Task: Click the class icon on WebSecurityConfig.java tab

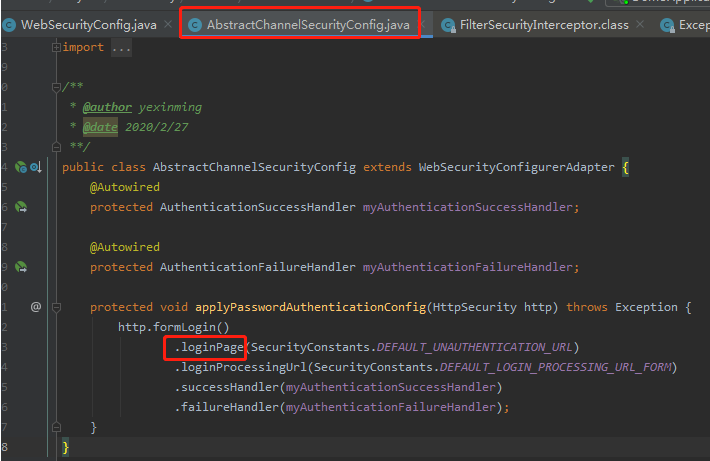Action: point(9,25)
